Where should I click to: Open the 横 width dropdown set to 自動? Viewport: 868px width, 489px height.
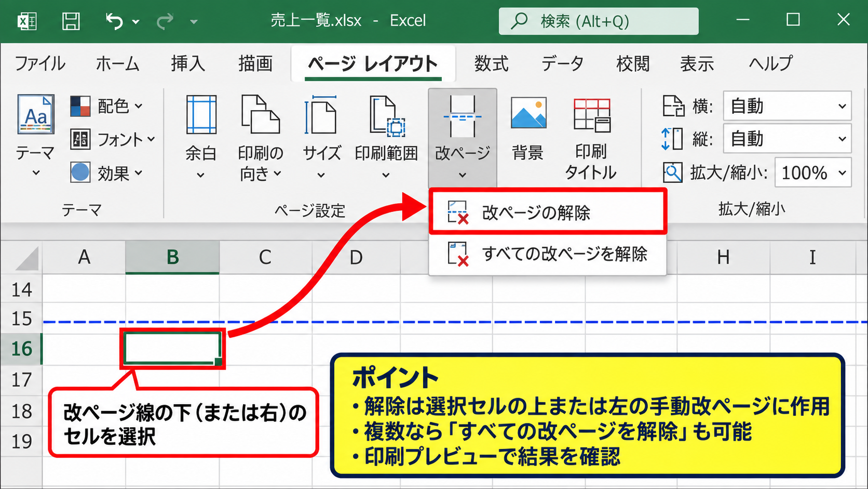[787, 107]
